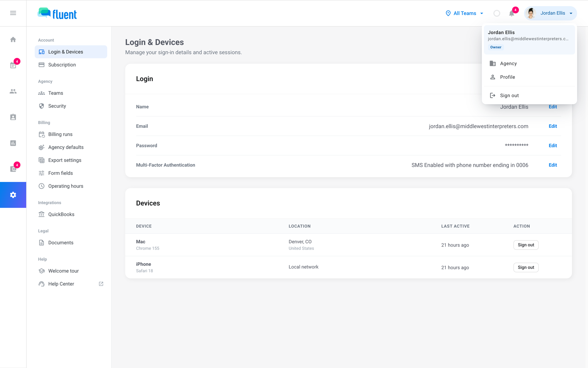This screenshot has width=588, height=368.
Task: Open Export settings
Action: click(71, 160)
